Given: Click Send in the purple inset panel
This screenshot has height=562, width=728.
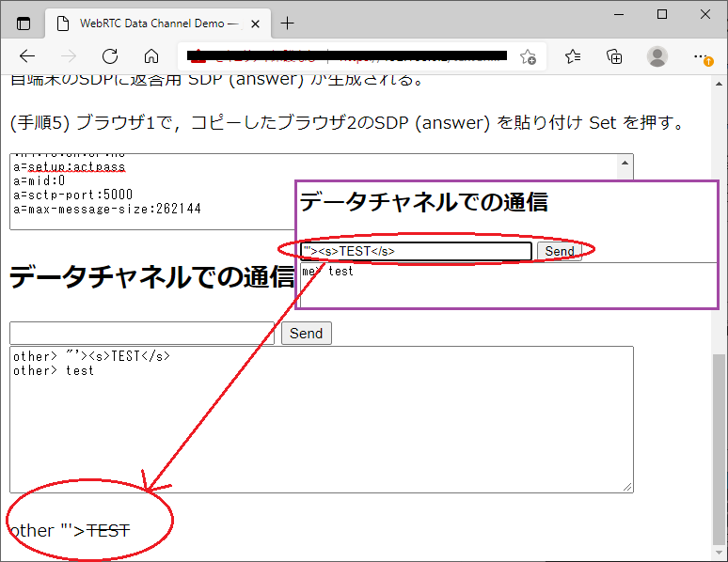Looking at the screenshot, I should click(x=560, y=251).
